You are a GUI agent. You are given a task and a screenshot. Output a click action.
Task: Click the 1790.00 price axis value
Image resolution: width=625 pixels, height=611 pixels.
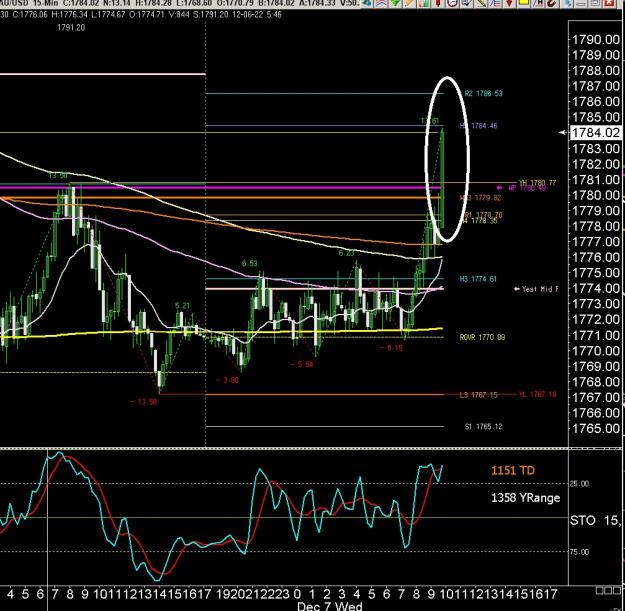[x=596, y=39]
